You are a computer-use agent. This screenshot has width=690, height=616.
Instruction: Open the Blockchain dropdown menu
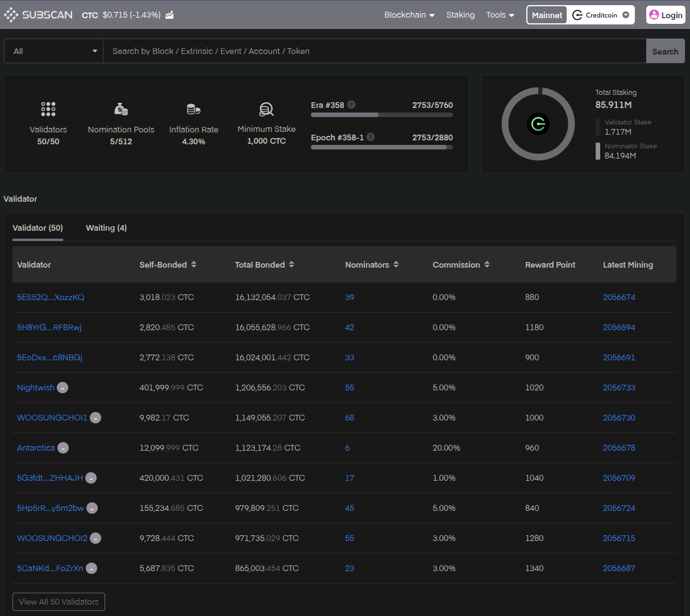409,15
